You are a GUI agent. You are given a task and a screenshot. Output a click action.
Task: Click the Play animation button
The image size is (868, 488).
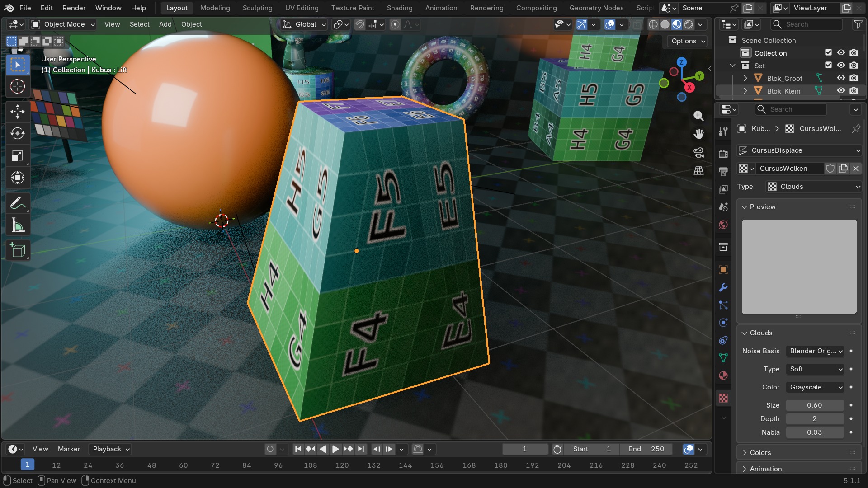click(x=335, y=449)
